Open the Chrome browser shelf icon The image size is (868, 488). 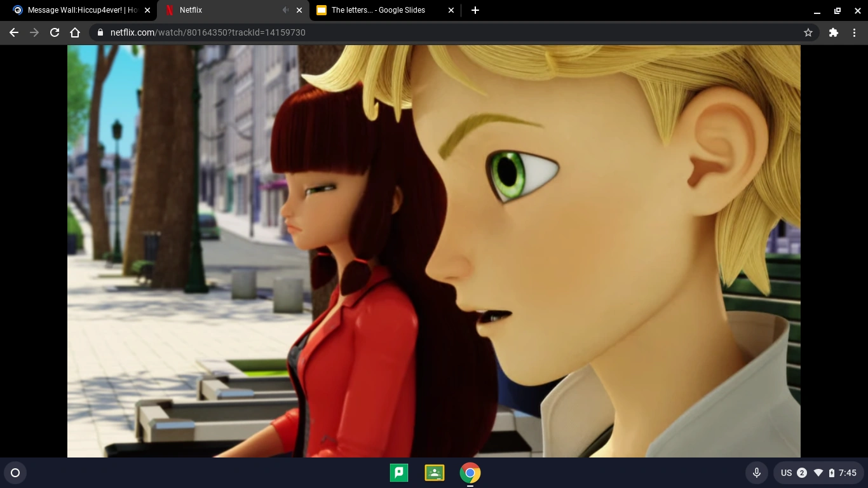tap(470, 473)
